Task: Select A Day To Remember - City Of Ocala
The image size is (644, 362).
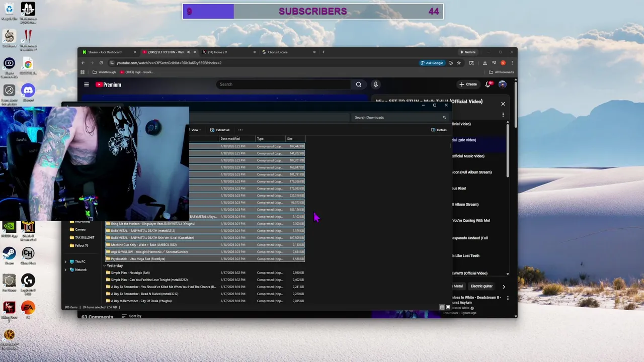Action: [x=205, y=301]
